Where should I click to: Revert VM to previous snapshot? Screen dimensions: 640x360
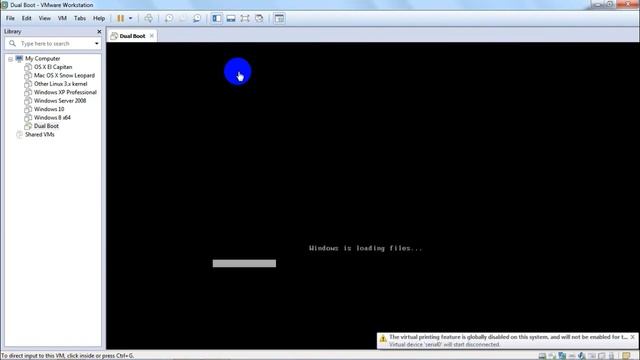coord(183,18)
